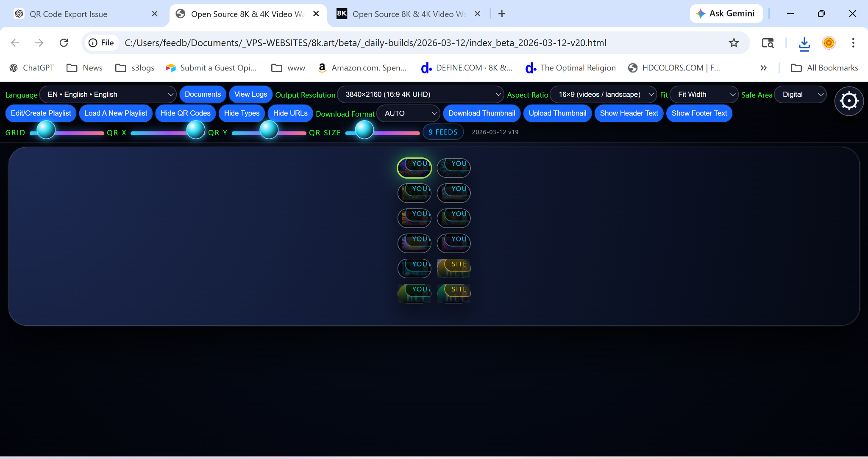Bookmark this page with the star icon
868x459 pixels.
[734, 43]
